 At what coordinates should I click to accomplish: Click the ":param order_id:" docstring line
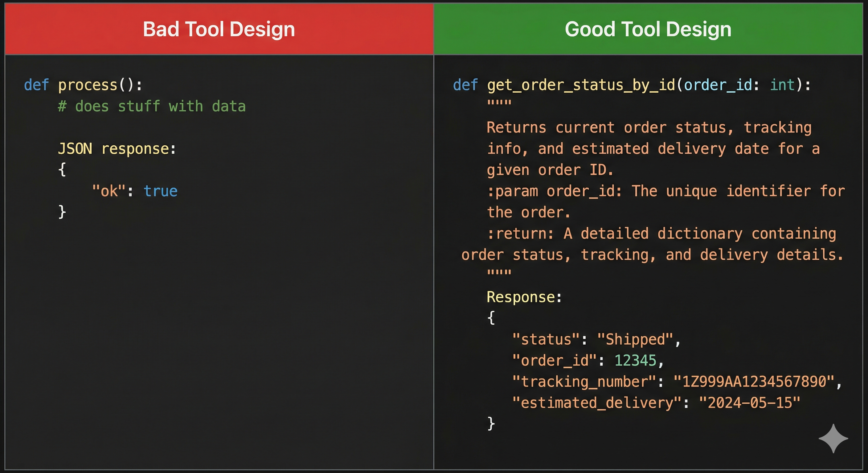pos(666,191)
